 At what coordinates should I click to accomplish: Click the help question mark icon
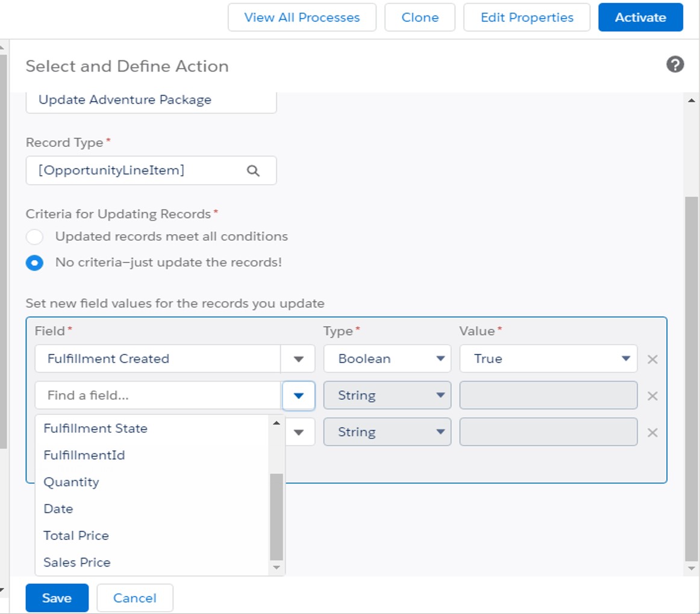tap(675, 65)
